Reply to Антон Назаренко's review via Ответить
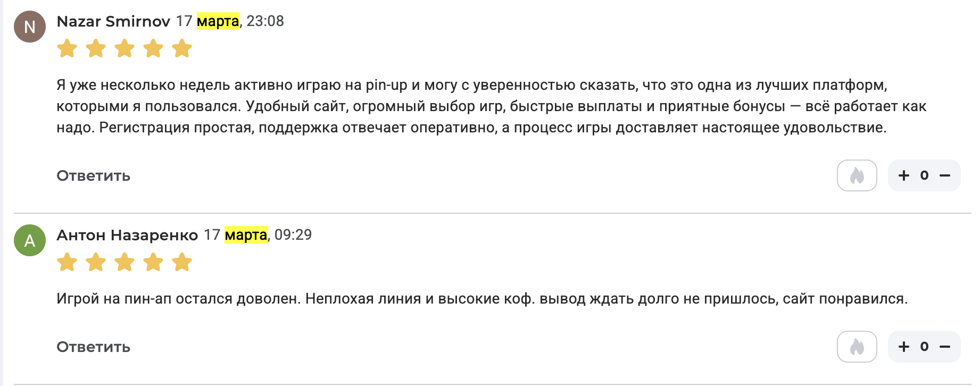The width and height of the screenshot is (980, 386). click(x=94, y=347)
